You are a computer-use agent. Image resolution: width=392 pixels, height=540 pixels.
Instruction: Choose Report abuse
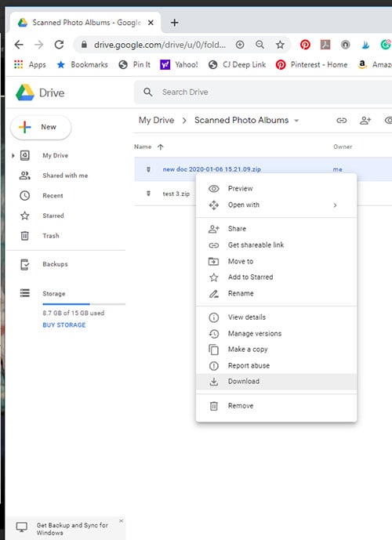[276, 365]
